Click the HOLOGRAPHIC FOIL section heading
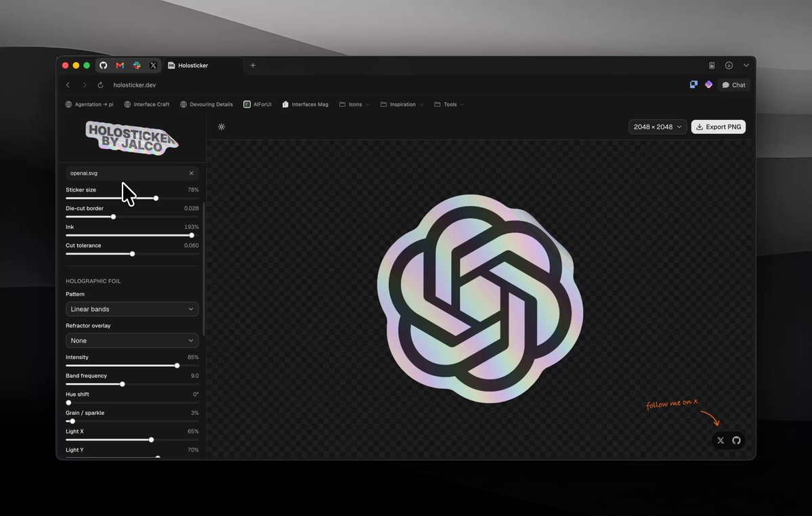 coord(93,281)
